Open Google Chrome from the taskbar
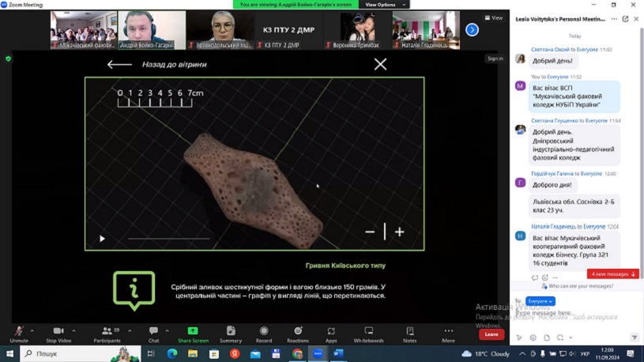This screenshot has height=362, width=644. point(297,353)
